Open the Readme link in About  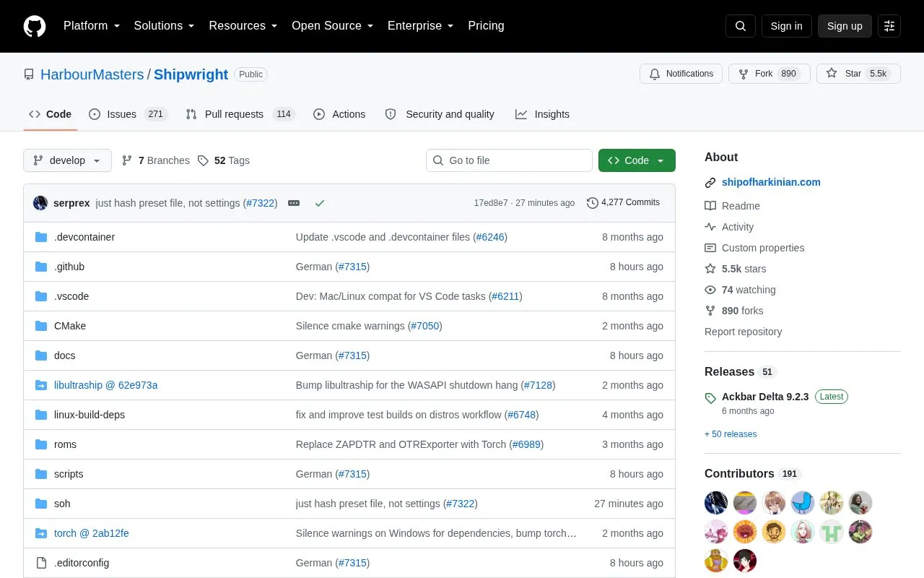pos(741,206)
